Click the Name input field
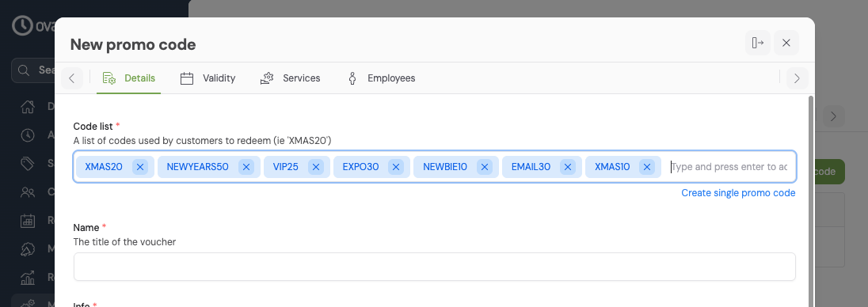The height and width of the screenshot is (307, 868). (x=435, y=267)
